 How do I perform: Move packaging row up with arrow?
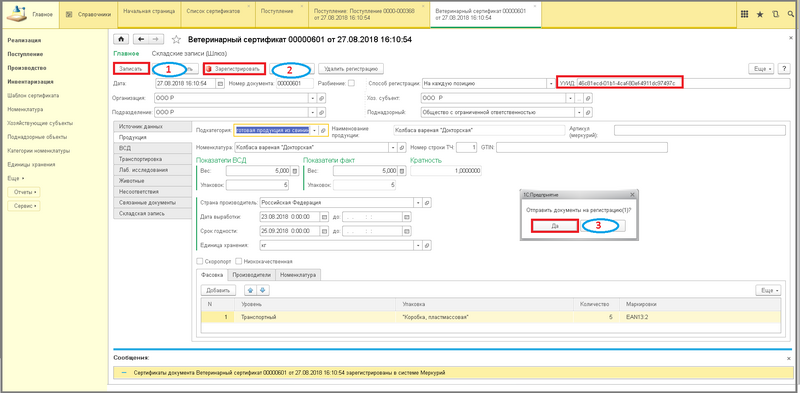(251, 290)
